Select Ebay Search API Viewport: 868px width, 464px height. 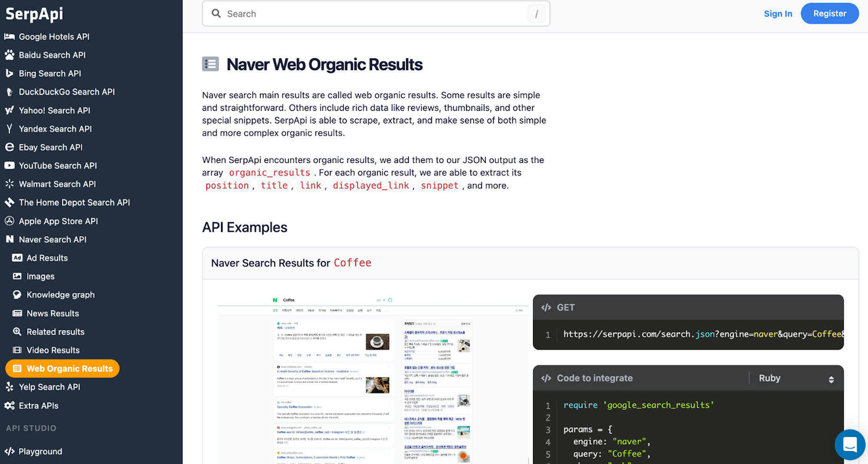(51, 147)
